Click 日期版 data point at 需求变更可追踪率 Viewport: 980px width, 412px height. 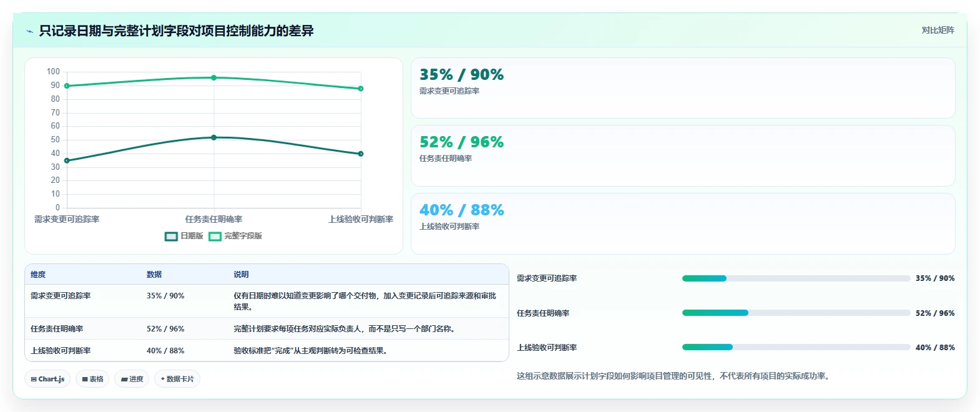[67, 160]
